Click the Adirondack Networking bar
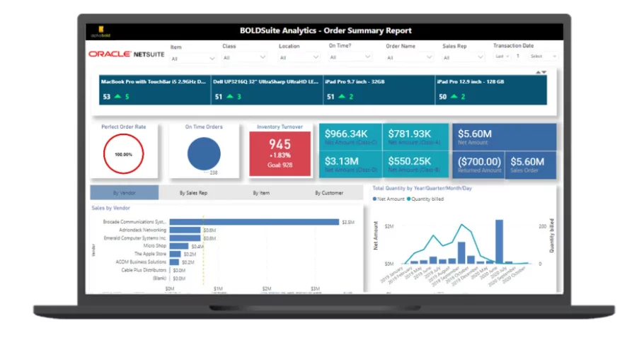The width and height of the screenshot is (644, 340). 185,230
